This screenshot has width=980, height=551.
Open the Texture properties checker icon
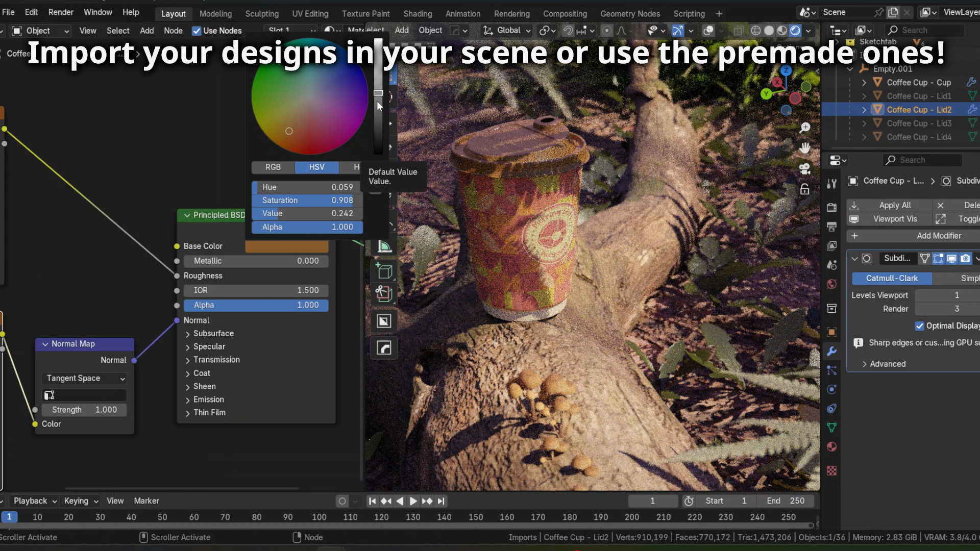pos(831,470)
